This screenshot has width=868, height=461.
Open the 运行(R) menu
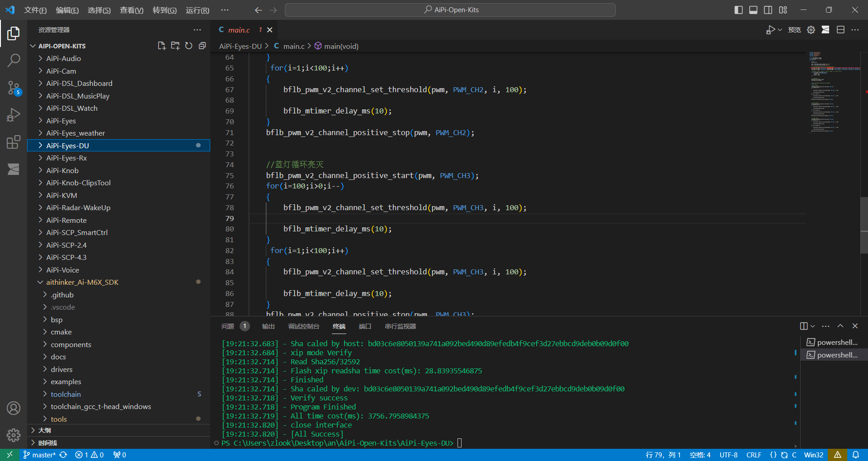[x=198, y=10]
